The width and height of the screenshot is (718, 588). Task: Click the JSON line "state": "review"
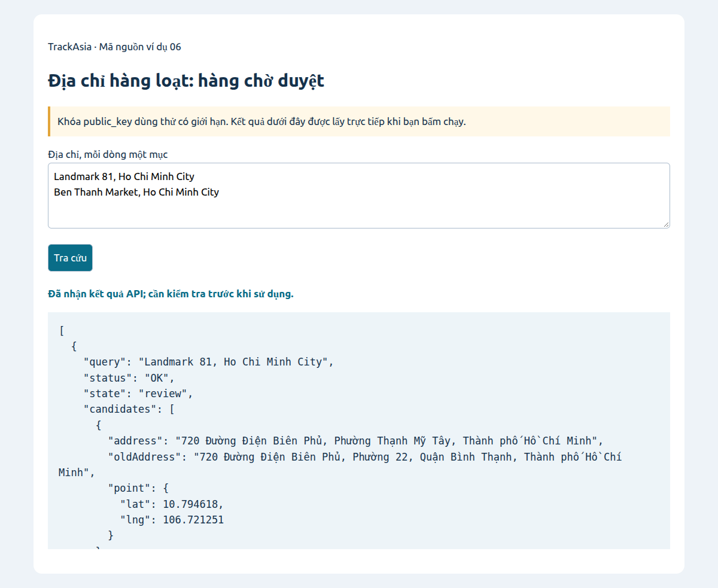click(x=138, y=394)
